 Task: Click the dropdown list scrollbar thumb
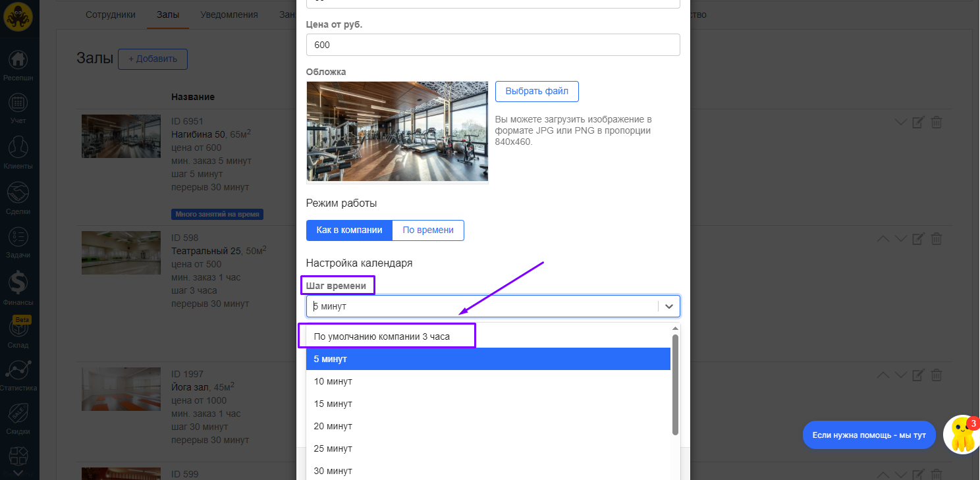click(675, 385)
